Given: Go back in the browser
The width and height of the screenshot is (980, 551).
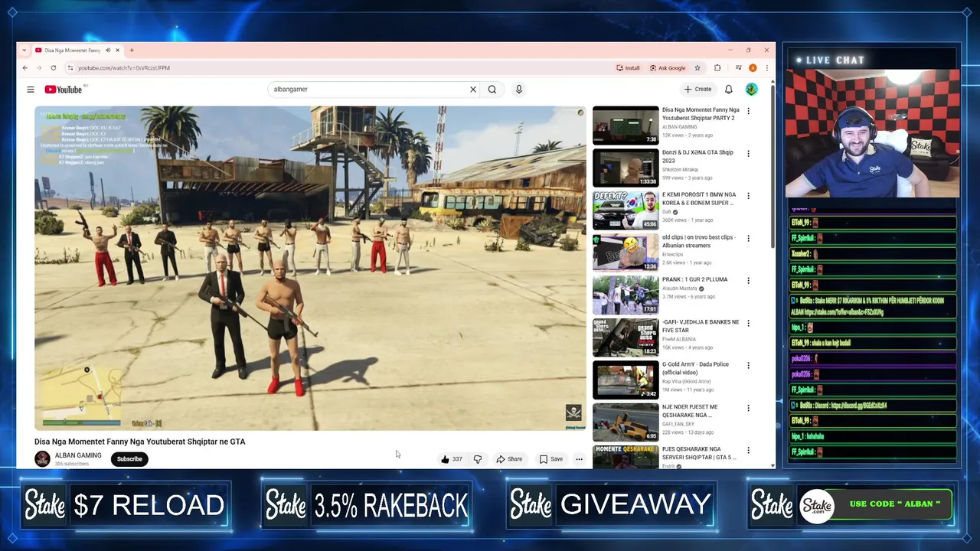Looking at the screenshot, I should point(24,68).
